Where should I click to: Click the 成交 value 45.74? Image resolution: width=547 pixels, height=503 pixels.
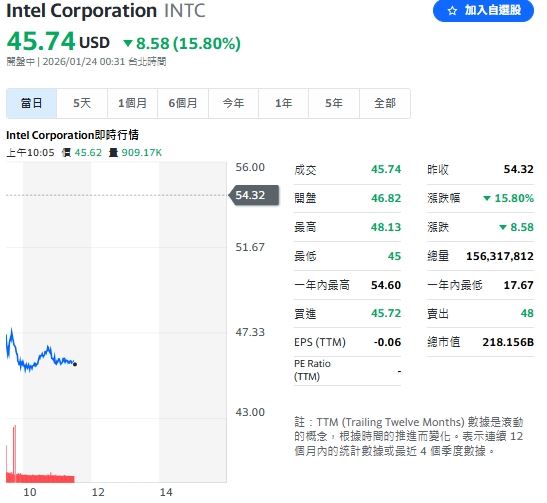[x=386, y=169]
